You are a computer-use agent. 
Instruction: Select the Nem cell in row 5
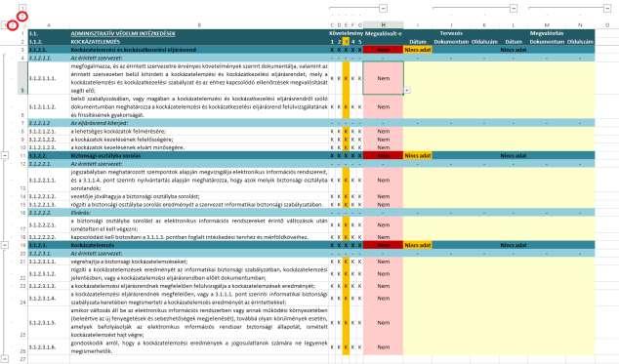coord(383,78)
